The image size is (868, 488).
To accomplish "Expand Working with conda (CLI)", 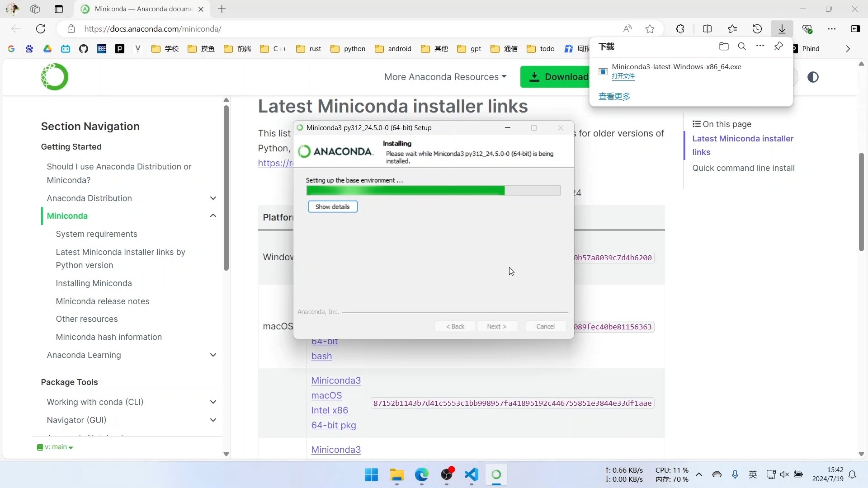I will point(213,402).
